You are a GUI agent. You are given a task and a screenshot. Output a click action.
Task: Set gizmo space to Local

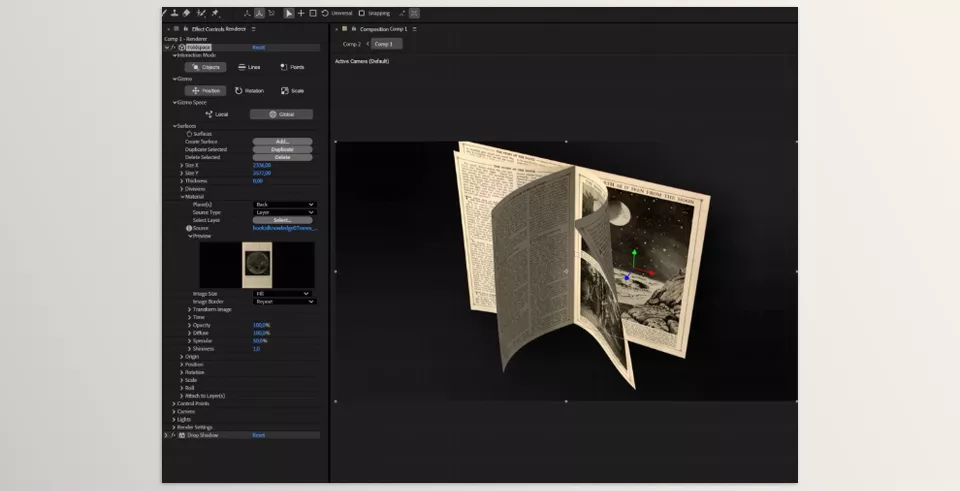pyautogui.click(x=217, y=114)
